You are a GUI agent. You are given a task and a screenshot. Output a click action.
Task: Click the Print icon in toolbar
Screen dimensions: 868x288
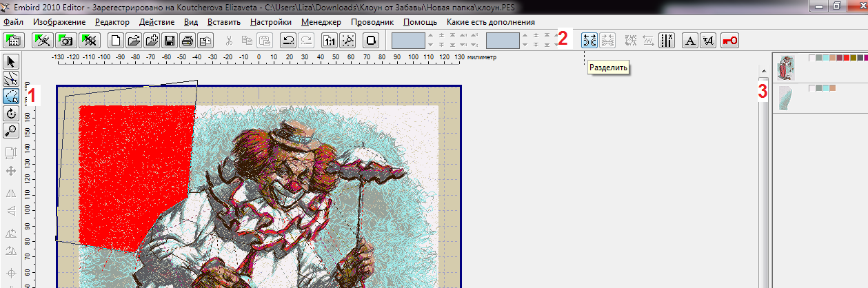click(186, 40)
